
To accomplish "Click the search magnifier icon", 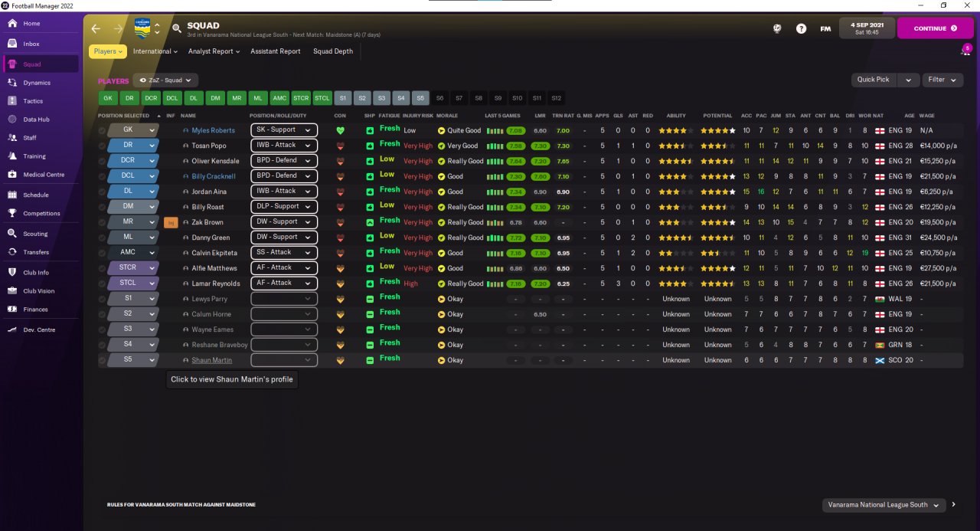I will coord(177,28).
